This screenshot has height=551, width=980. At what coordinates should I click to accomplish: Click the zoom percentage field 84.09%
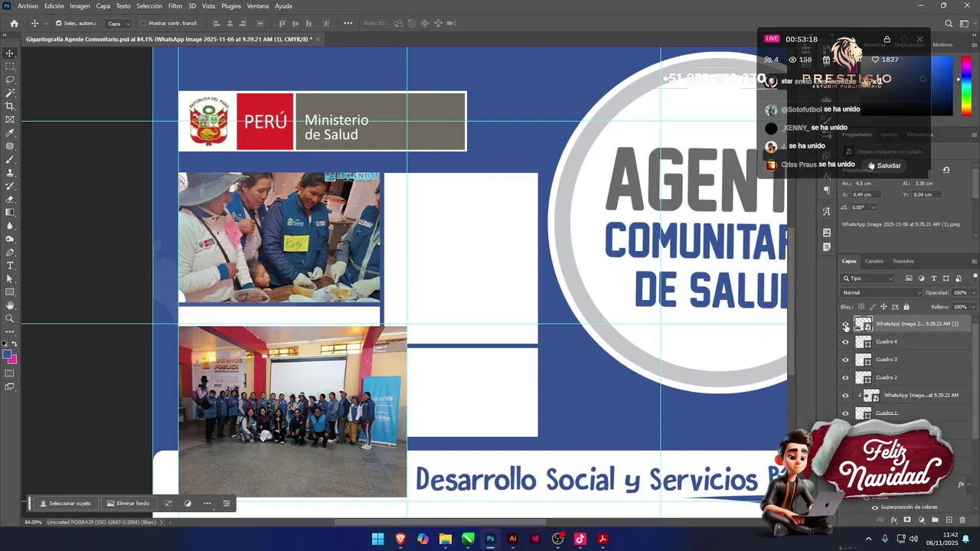pos(33,523)
